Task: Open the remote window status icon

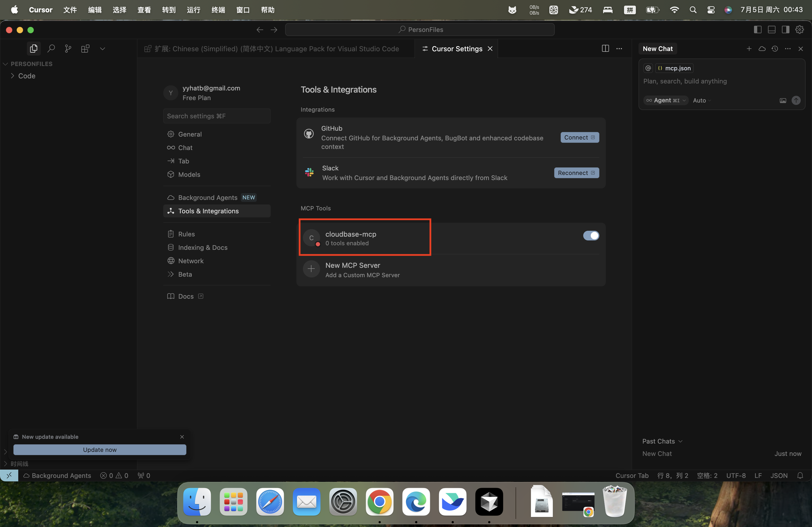Action: point(9,475)
